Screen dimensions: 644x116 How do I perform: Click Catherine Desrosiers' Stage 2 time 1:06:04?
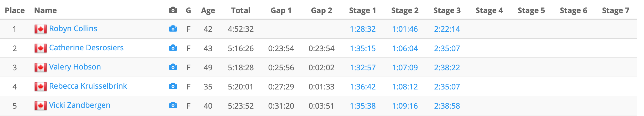click(x=405, y=48)
